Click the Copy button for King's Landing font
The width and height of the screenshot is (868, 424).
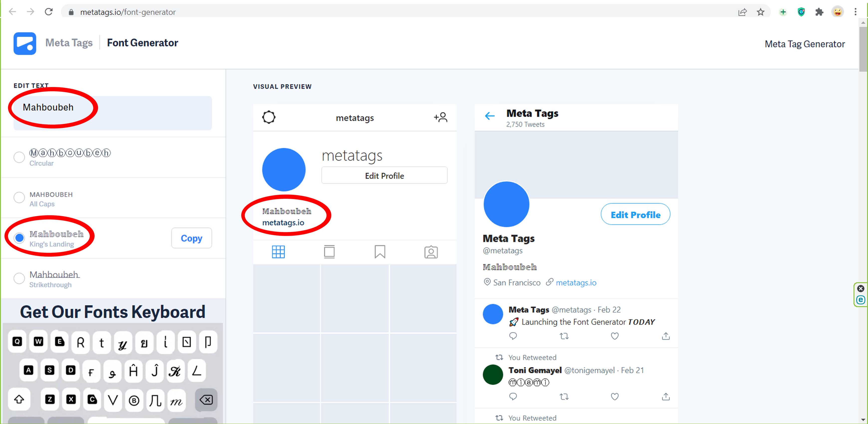(192, 238)
